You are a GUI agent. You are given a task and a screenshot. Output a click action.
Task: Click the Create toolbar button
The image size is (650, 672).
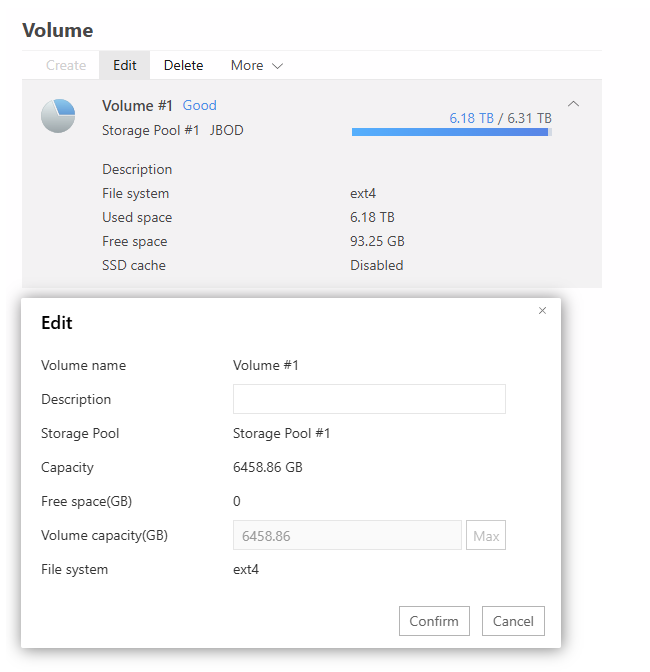pos(66,65)
